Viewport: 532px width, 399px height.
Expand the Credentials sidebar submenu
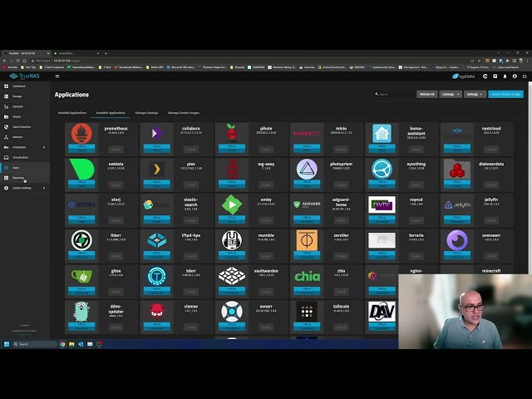click(44, 147)
